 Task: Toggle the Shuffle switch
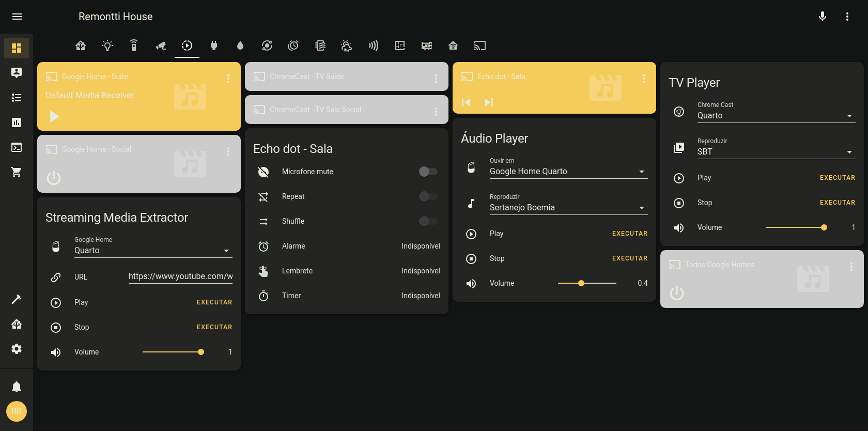(x=428, y=221)
